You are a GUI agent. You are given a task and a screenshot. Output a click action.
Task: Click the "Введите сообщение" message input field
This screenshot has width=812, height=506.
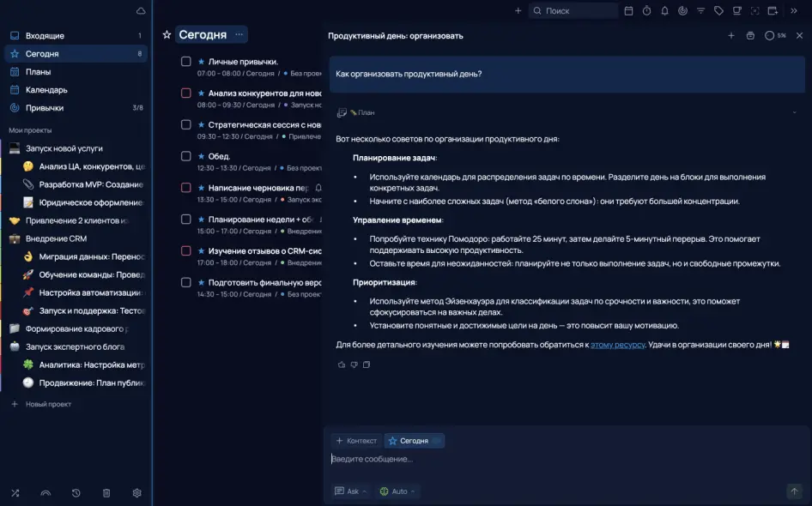(549, 459)
